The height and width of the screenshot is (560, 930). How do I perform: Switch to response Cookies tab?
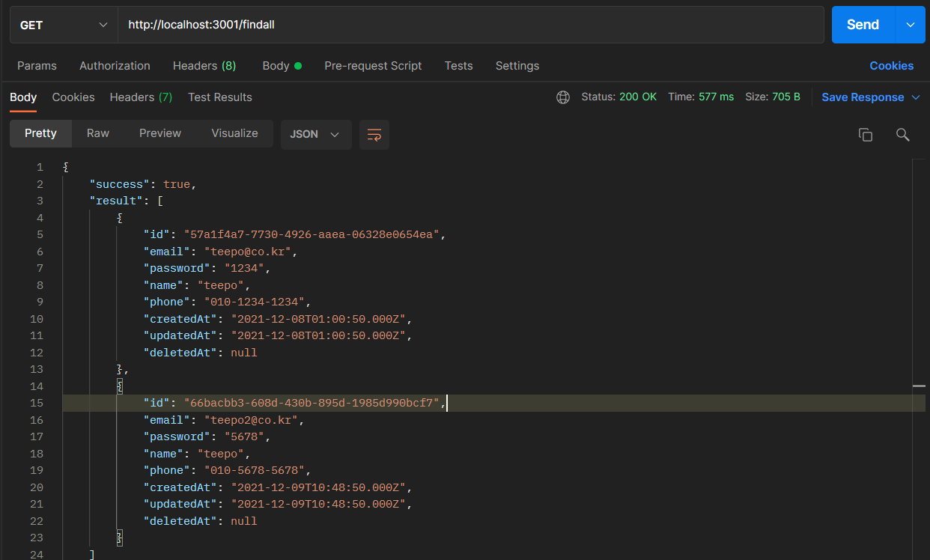point(73,97)
